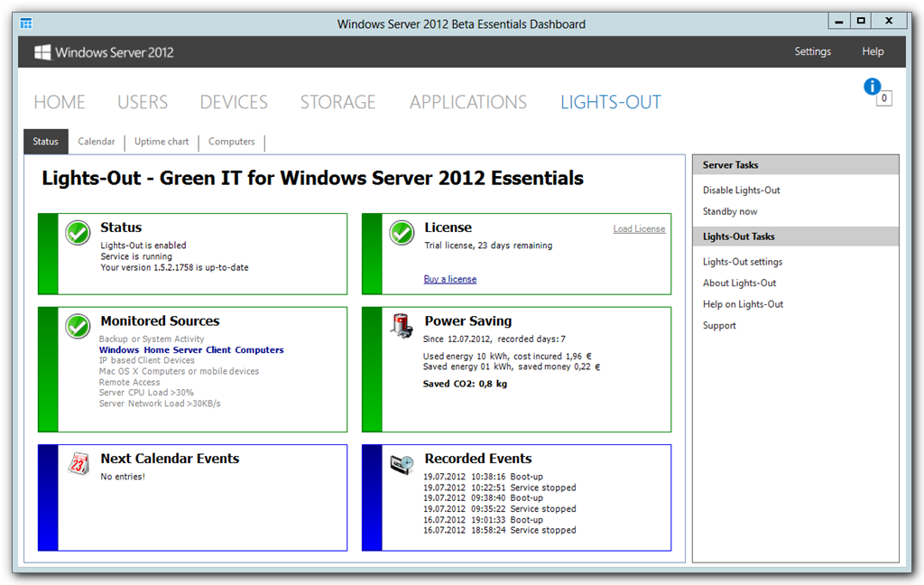
Task: Click the green checkmark icon in Status card
Action: (78, 233)
